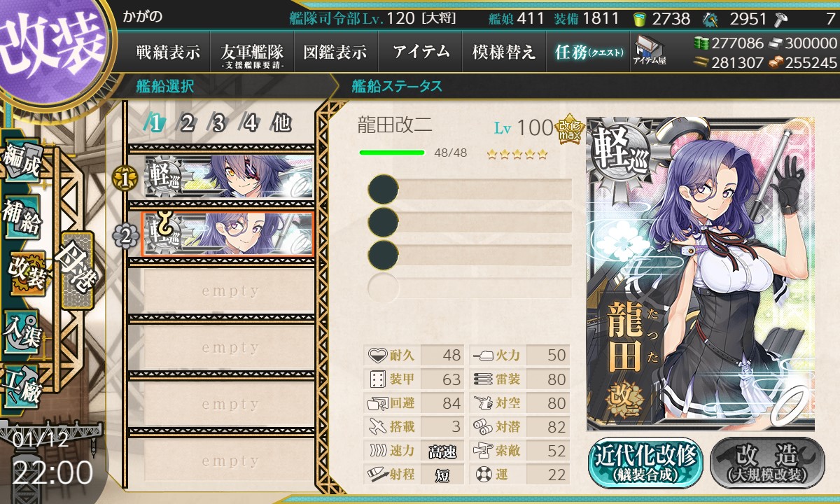
Task: Go to 母港 home port icon
Action: [x=76, y=270]
